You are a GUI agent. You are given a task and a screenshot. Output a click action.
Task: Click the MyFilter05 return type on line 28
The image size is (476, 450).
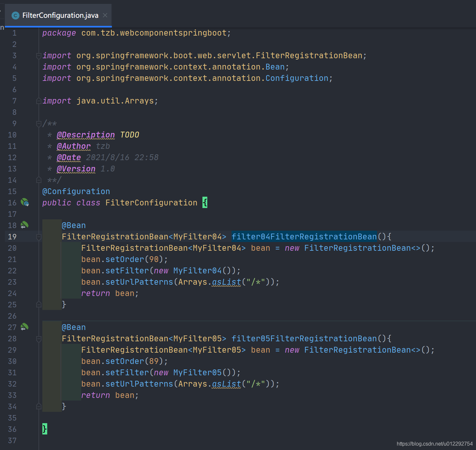tap(198, 339)
